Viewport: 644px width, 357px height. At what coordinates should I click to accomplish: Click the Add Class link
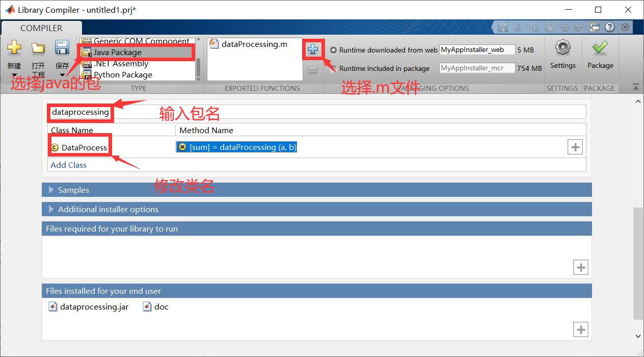click(69, 165)
